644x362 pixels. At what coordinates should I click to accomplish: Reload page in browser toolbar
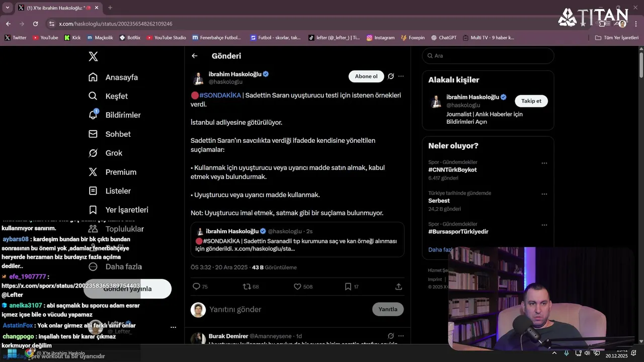click(x=35, y=24)
